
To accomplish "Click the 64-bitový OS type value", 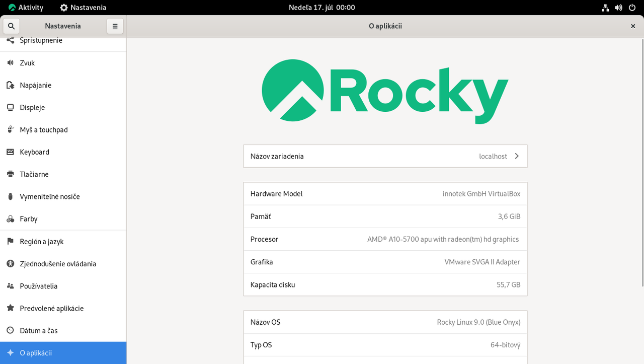I will [x=506, y=345].
